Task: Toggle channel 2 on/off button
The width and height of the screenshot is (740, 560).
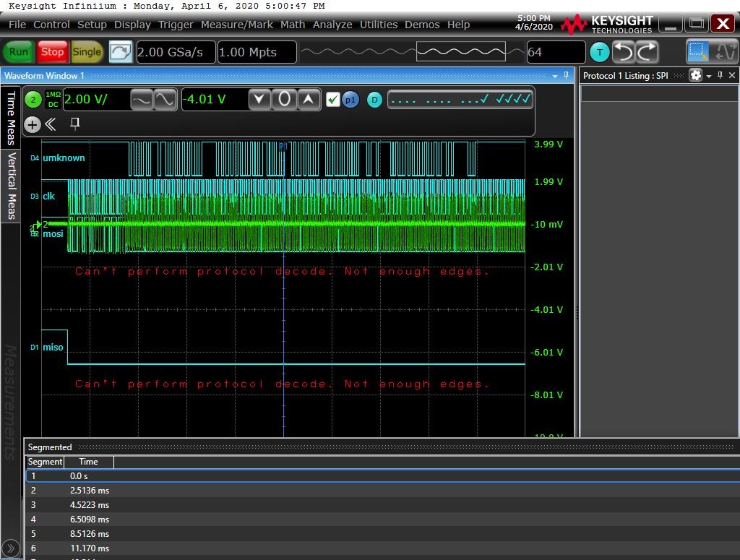Action: point(33,100)
